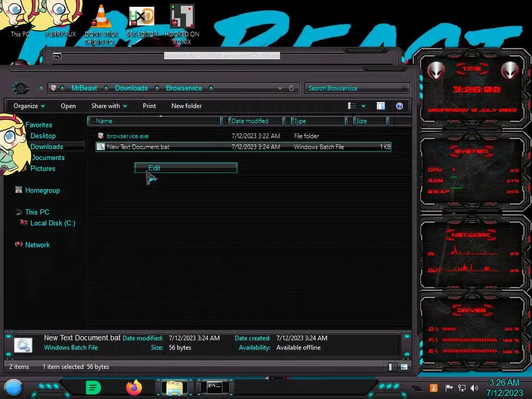The width and height of the screenshot is (532, 399).
Task: Switch to the cmd taskbar button
Action: point(215,388)
